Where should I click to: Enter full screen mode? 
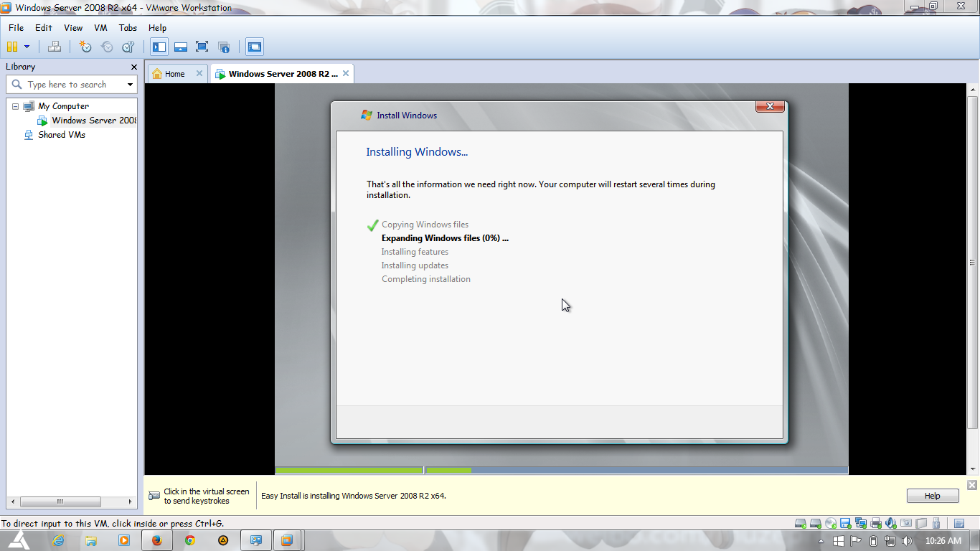(202, 47)
